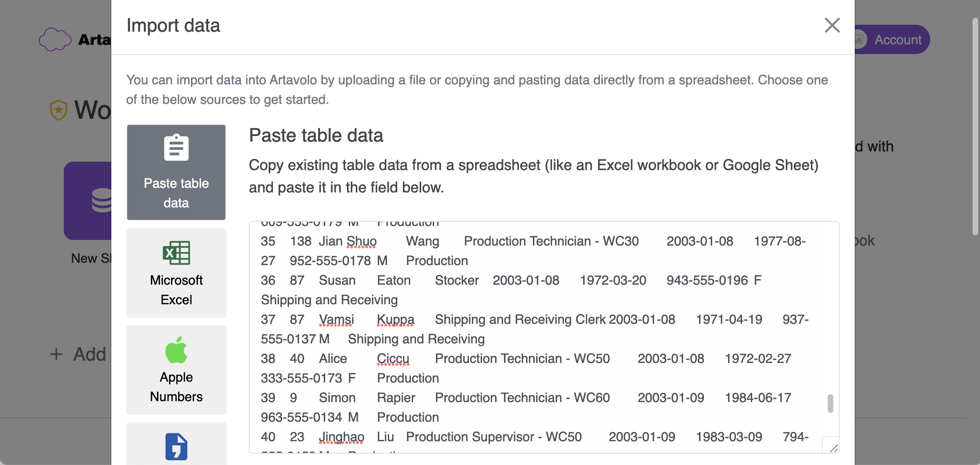
Task: Click the clipboard icon in Paste table data
Action: 176,148
